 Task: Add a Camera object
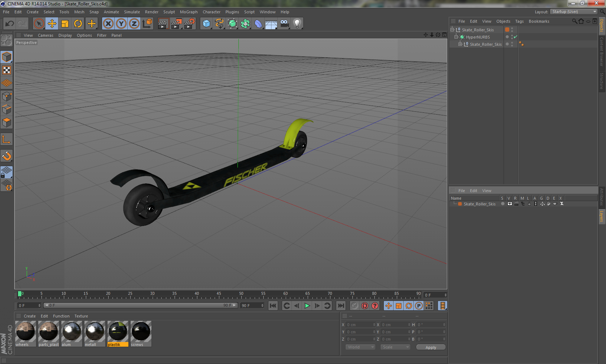[x=284, y=24]
